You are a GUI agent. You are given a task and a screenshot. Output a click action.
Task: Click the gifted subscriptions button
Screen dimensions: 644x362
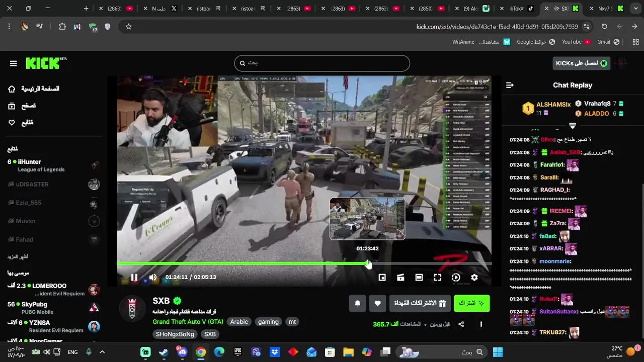(420, 303)
